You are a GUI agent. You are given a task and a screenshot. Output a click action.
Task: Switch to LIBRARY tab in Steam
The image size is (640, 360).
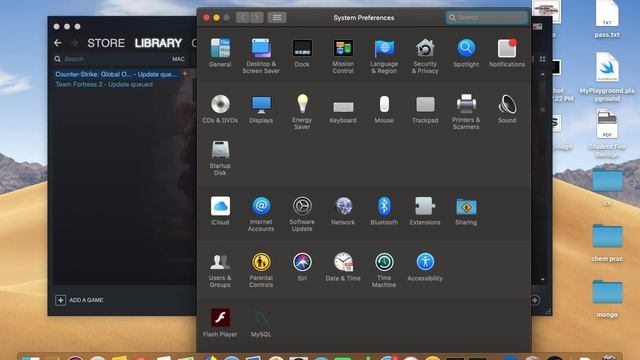[158, 43]
